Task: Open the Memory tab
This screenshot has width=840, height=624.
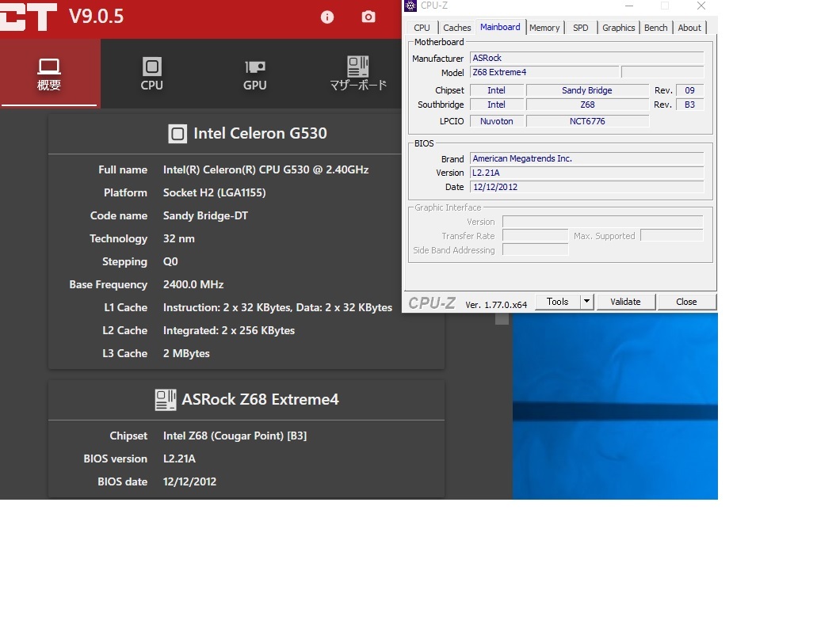Action: (x=544, y=28)
